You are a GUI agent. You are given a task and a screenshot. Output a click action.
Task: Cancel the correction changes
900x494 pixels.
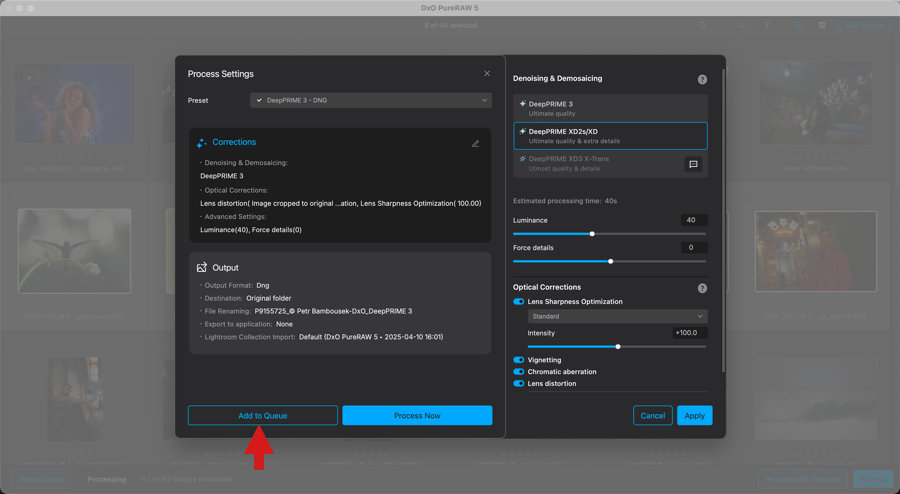click(653, 415)
